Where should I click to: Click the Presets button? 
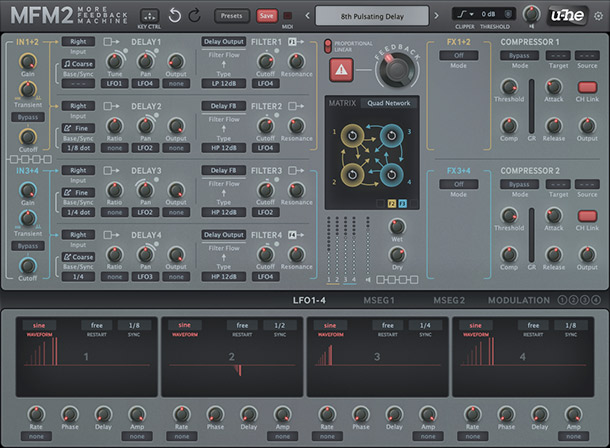232,16
